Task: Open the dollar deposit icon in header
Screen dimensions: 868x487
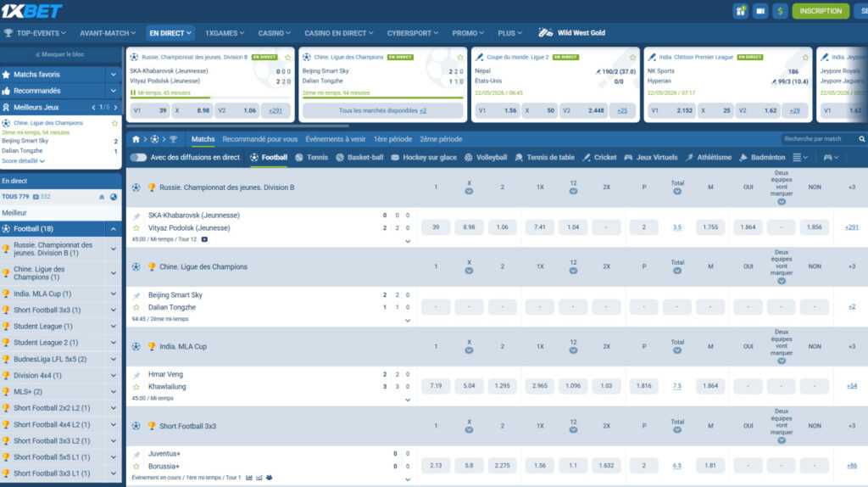Action: (780, 10)
